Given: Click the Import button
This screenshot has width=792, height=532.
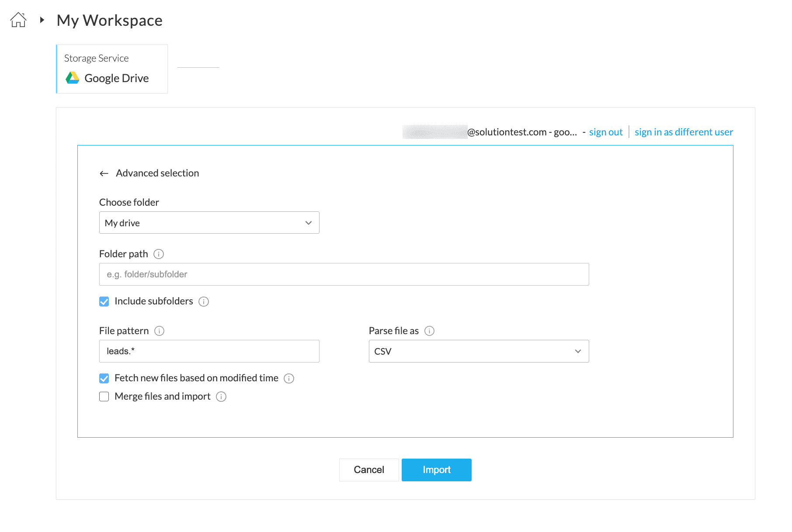Looking at the screenshot, I should [x=436, y=470].
